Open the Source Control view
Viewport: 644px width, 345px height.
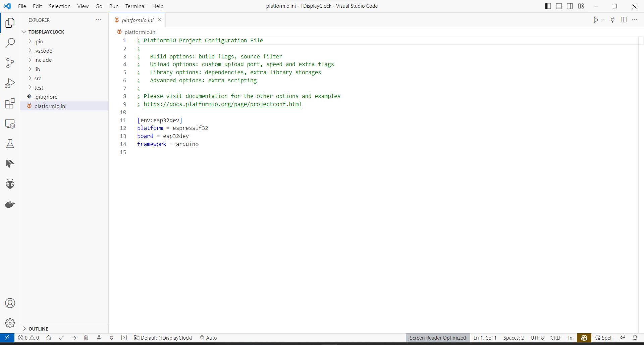click(x=10, y=63)
